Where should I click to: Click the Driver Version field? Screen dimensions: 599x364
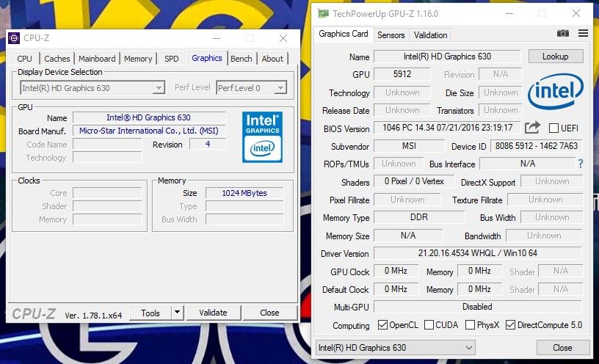478,253
